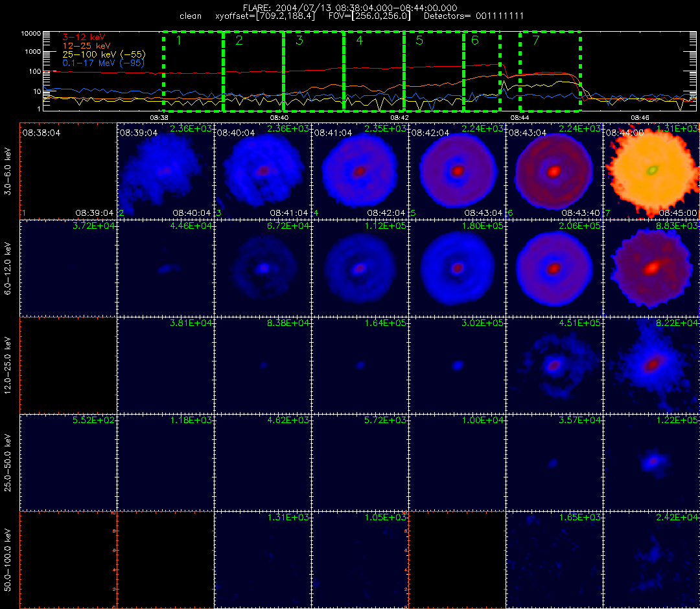Viewport: 700px width, 609px height.
Task: Select the peak value '3.81E+04'
Action: 191,323
